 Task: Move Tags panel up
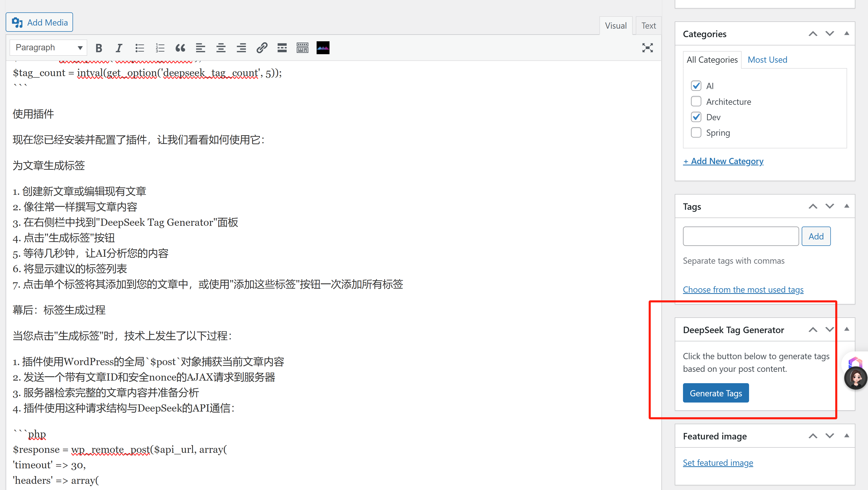click(x=813, y=206)
